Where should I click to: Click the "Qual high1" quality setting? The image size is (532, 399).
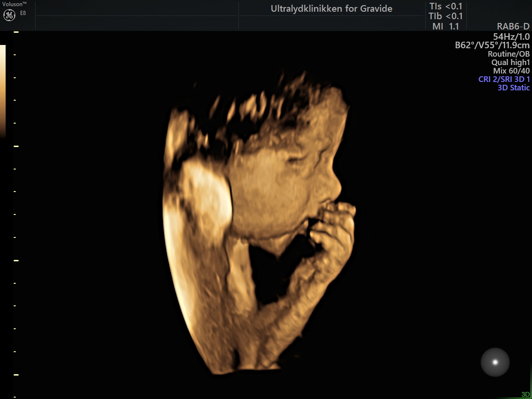point(510,62)
